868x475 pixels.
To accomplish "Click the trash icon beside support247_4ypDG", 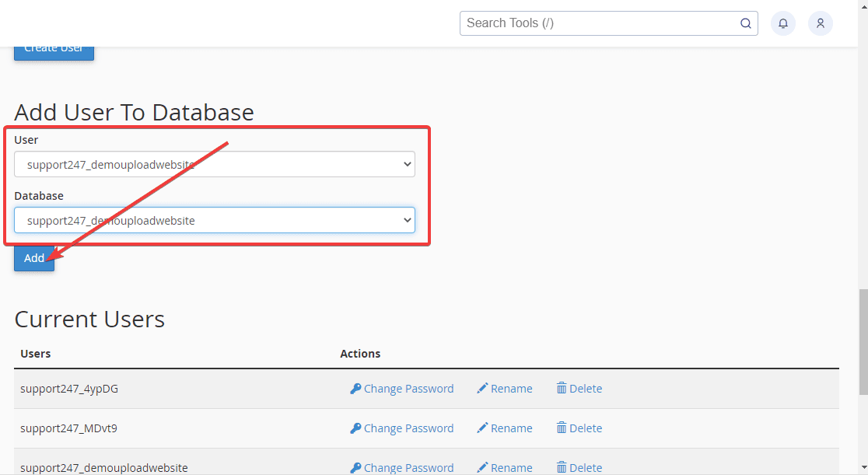I will (562, 388).
